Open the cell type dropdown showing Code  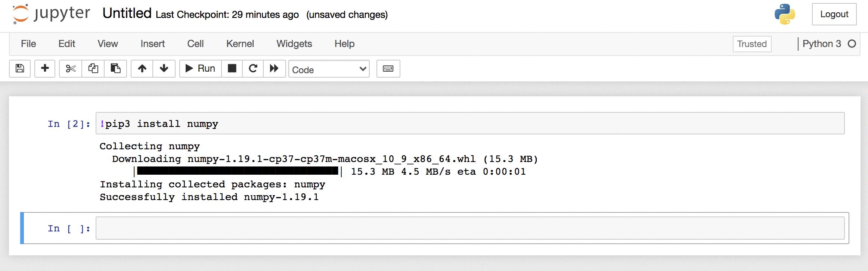tap(329, 69)
